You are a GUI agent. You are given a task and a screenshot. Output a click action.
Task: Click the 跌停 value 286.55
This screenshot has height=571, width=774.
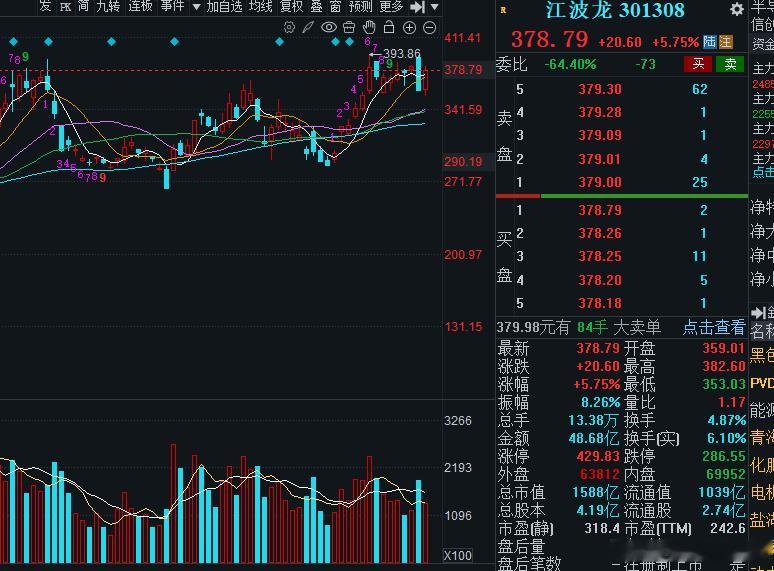tap(723, 456)
